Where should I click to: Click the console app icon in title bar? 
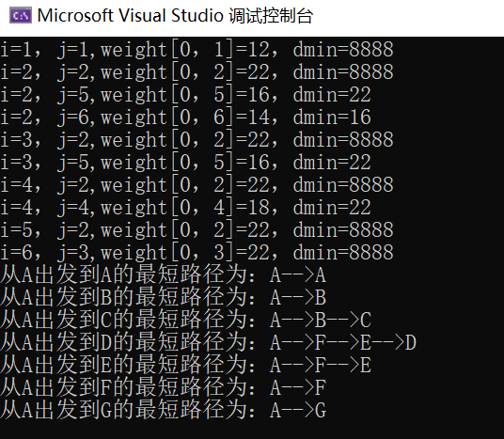pos(21,16)
